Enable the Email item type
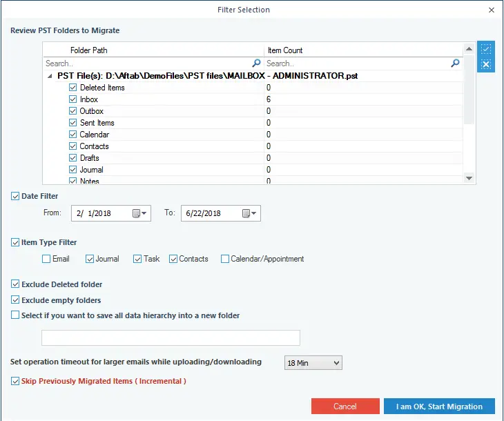 click(x=46, y=259)
